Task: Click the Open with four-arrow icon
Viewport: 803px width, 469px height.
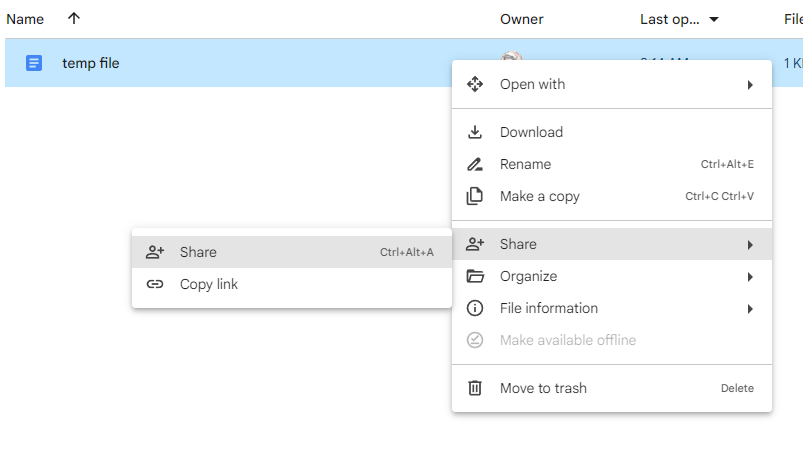Action: (x=476, y=85)
